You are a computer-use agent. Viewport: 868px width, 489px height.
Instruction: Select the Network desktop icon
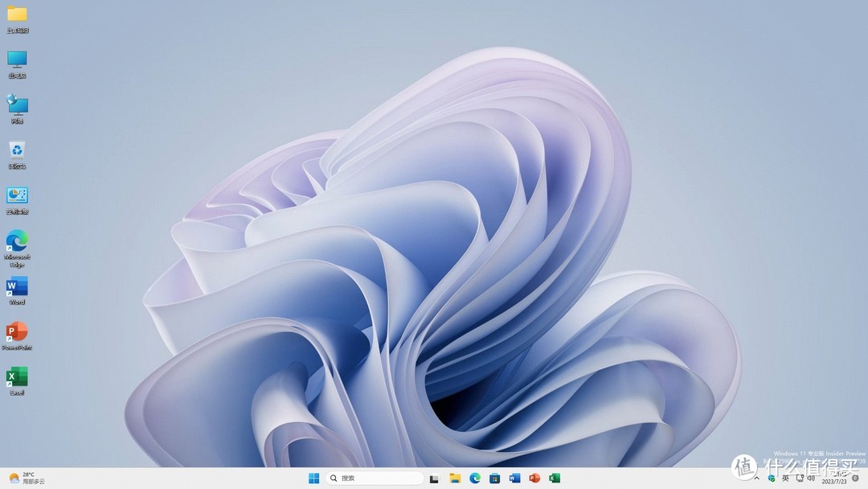(x=17, y=105)
